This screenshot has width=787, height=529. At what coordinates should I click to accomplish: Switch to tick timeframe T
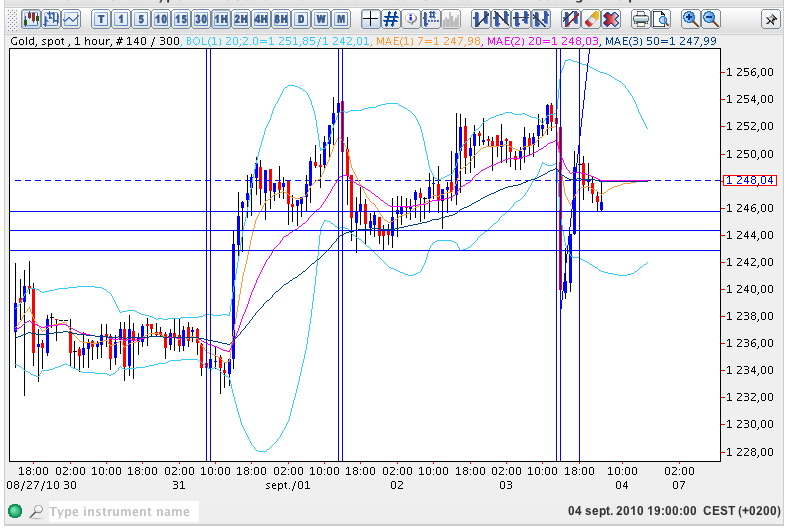click(x=101, y=19)
